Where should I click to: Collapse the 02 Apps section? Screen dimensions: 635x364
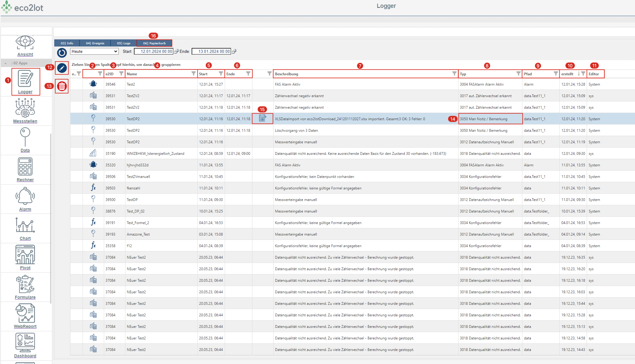pyautogui.click(x=5, y=63)
